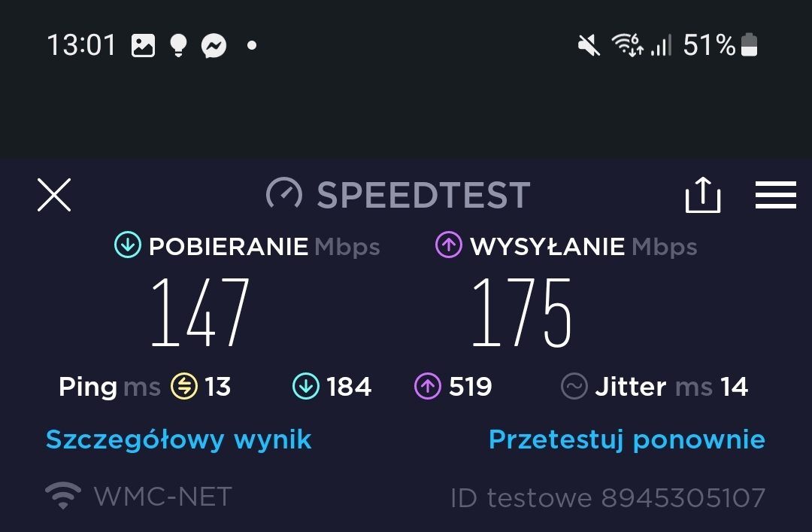Screen dimensions: 812x532
Task: Tap the battery 51% indicator
Action: [x=720, y=45]
